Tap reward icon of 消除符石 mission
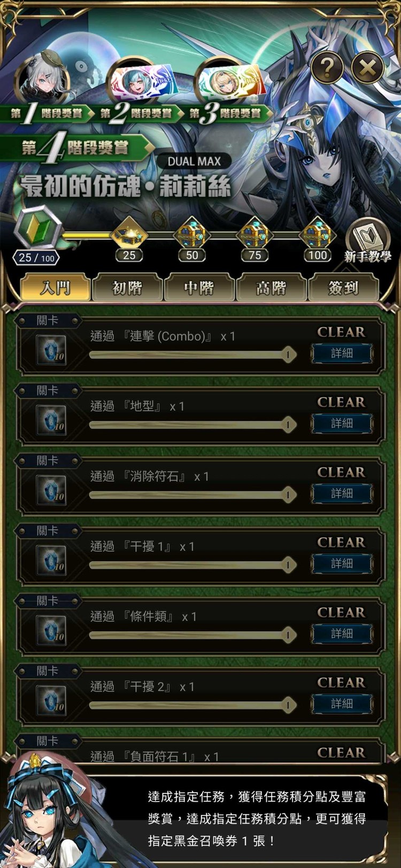Viewport: 401px width, 868px height. [51, 490]
